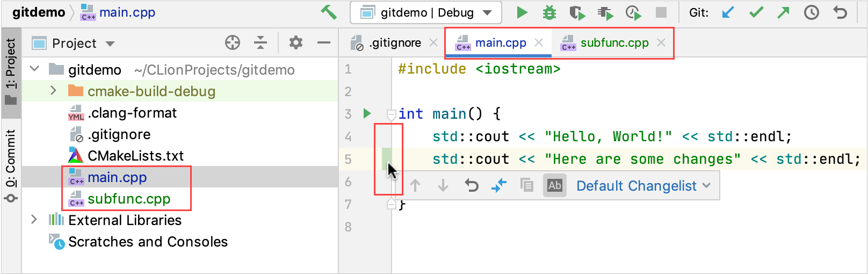Image resolution: width=868 pixels, height=275 pixels.
Task: Update project with Git blue arrow
Action: click(728, 12)
